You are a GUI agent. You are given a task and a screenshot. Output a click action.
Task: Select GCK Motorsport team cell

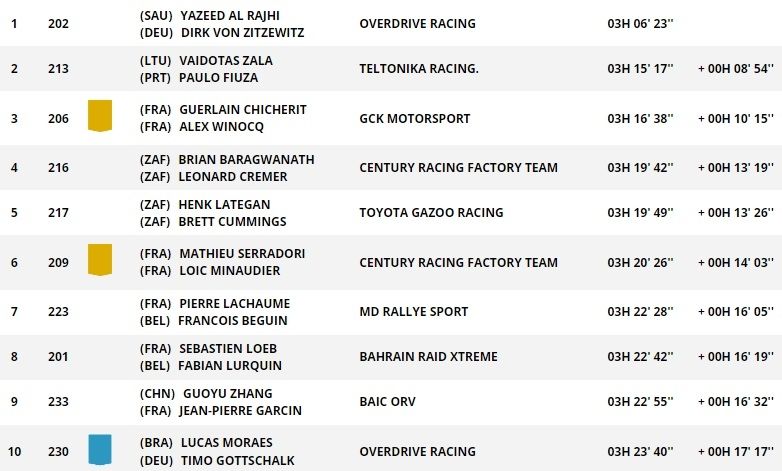coord(414,118)
